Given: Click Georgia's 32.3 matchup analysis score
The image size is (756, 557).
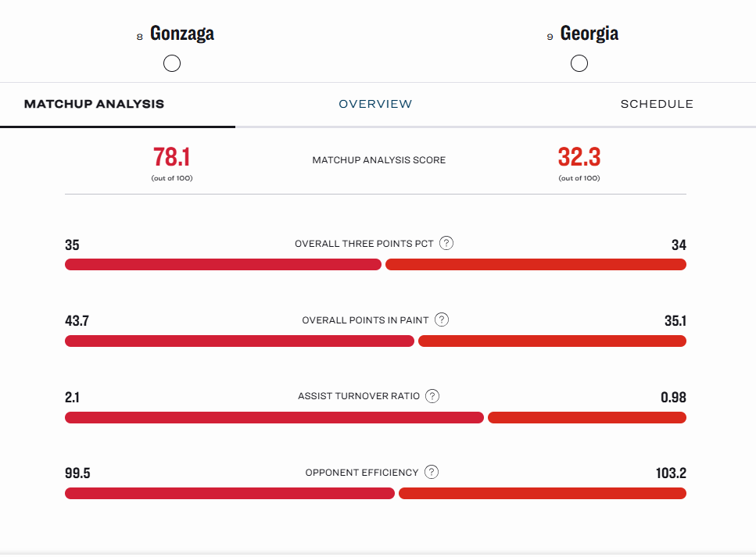Looking at the screenshot, I should click(x=579, y=157).
